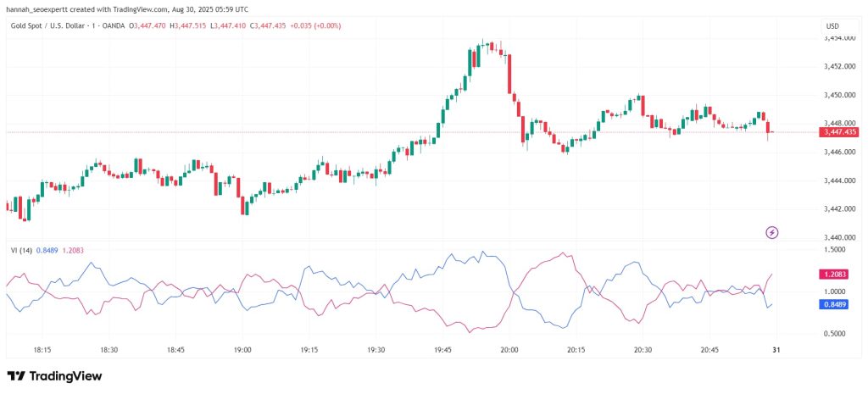This screenshot has height=394, width=868.
Task: Click the 1.5000 indicator scale label
Action: point(836,250)
